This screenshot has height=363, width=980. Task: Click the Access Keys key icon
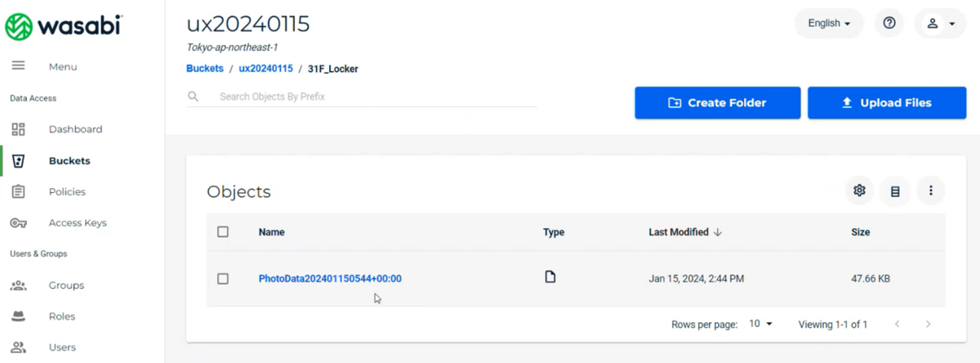click(18, 222)
